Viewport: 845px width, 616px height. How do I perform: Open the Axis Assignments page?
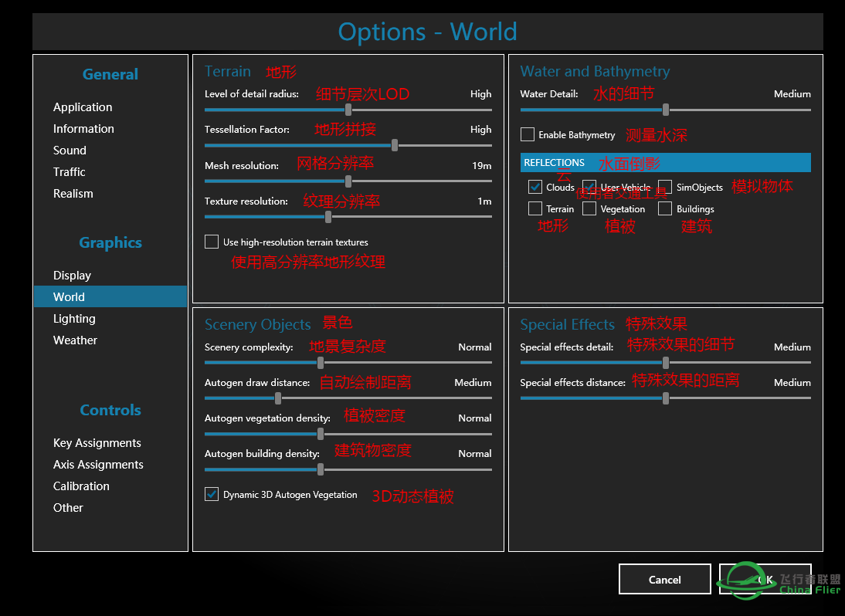(98, 464)
